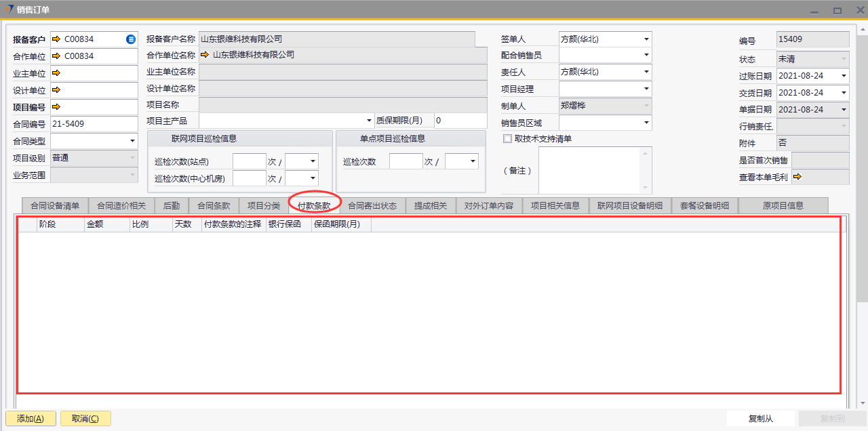868x431 pixels.
Task: Switch to the 合同设备清单 tab
Action: 55,205
